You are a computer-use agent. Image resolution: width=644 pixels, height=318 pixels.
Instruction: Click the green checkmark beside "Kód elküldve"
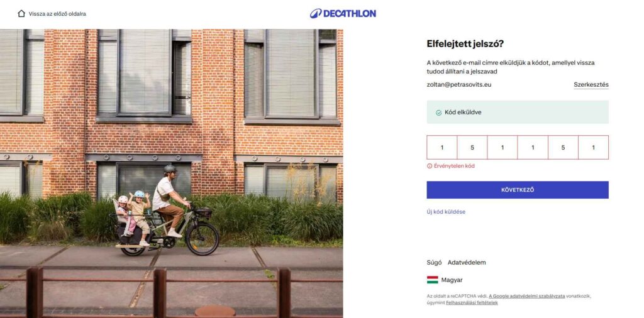pyautogui.click(x=438, y=112)
